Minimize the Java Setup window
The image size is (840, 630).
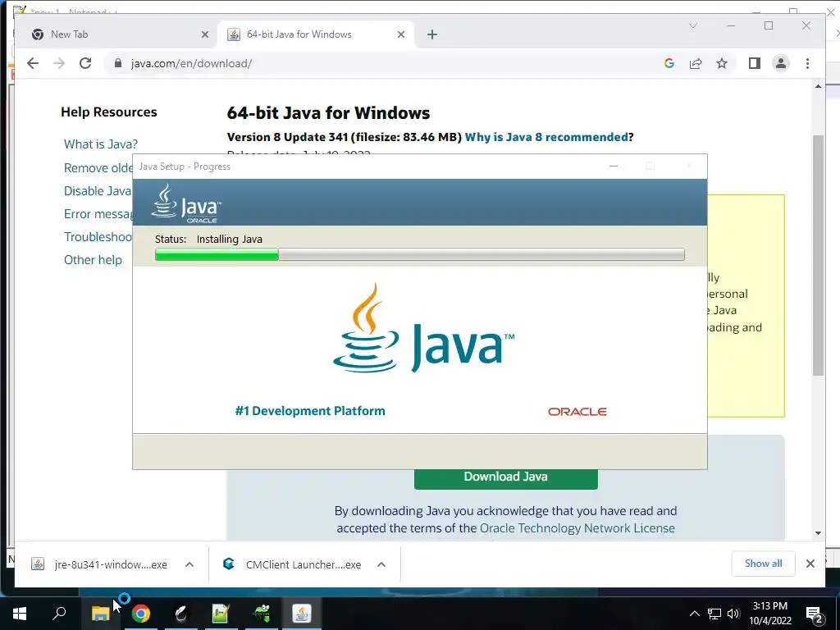[x=614, y=166]
